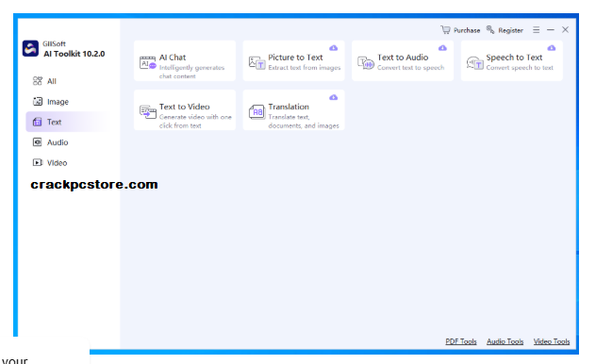Click cloud download badge on Picture to Text

click(333, 48)
